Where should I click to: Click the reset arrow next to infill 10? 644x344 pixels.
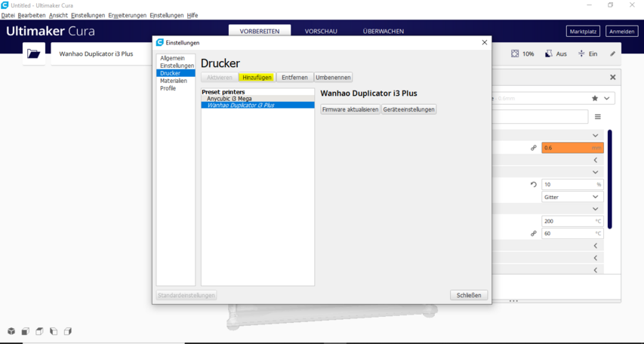pos(534,184)
